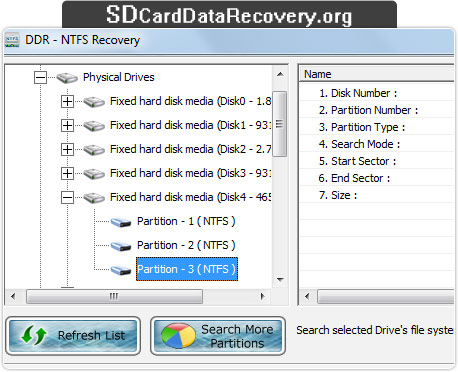Select Physical Drives root item
Image resolution: width=458 pixels, height=372 pixels.
pyautogui.click(x=119, y=77)
